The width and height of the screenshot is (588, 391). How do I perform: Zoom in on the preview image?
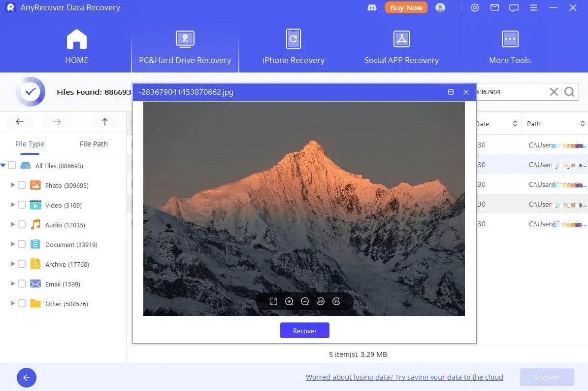coord(289,301)
